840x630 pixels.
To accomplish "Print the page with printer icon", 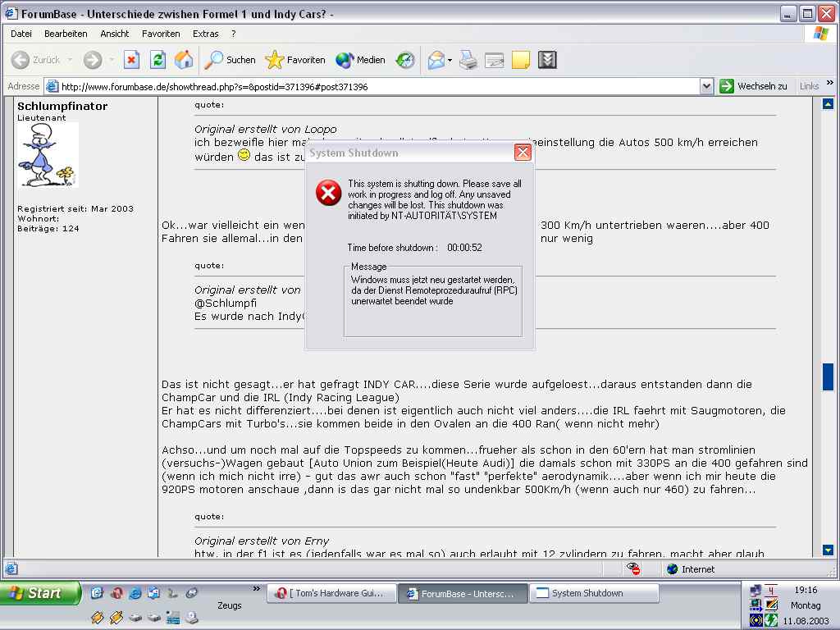I will coord(468,60).
